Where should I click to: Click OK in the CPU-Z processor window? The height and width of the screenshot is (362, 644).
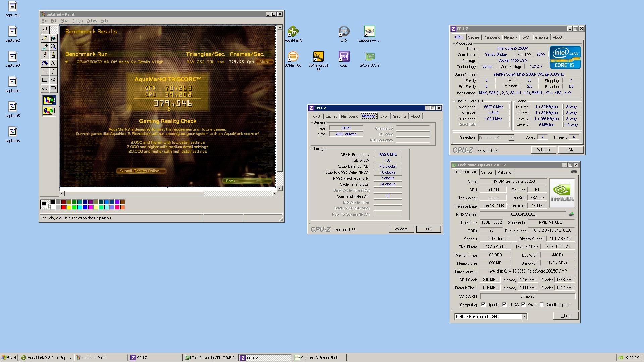(571, 150)
